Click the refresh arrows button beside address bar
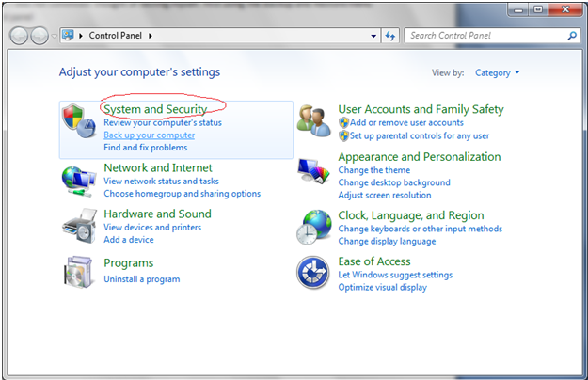This screenshot has width=588, height=380. click(x=390, y=36)
